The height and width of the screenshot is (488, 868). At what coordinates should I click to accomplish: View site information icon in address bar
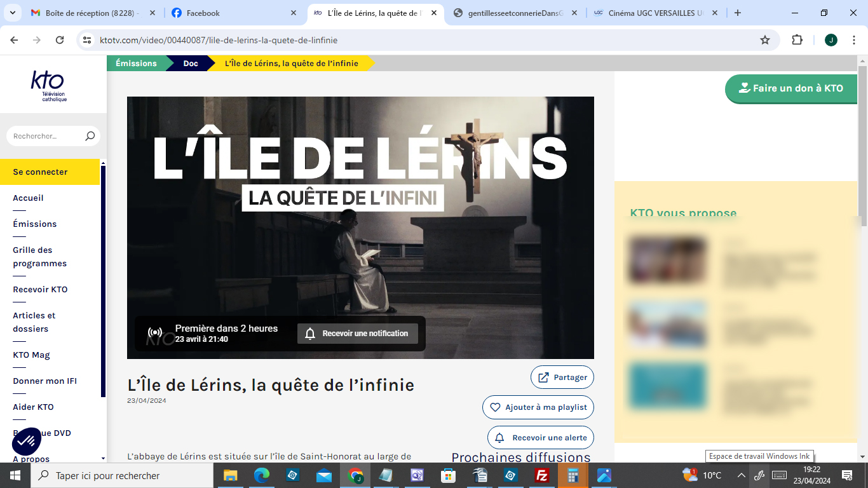point(88,40)
